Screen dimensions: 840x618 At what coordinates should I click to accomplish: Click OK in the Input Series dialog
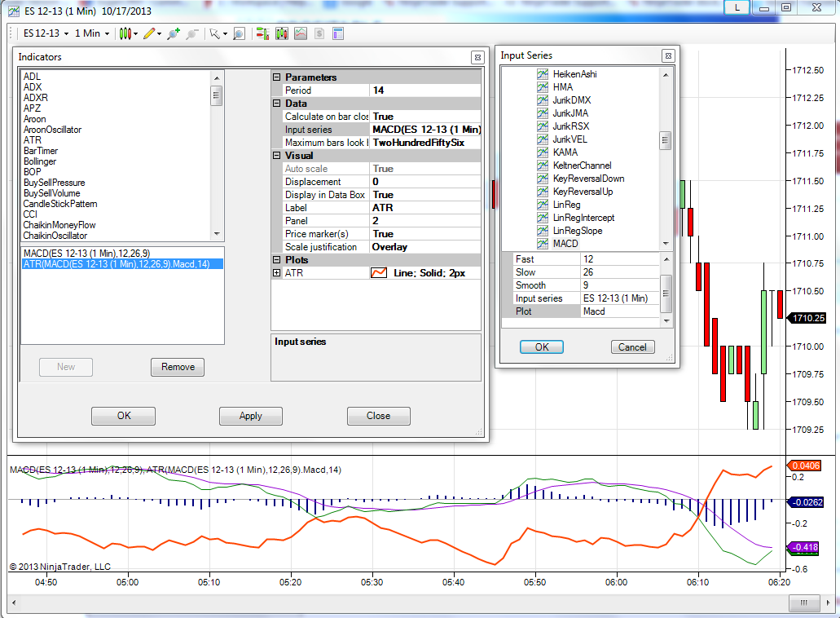[542, 347]
